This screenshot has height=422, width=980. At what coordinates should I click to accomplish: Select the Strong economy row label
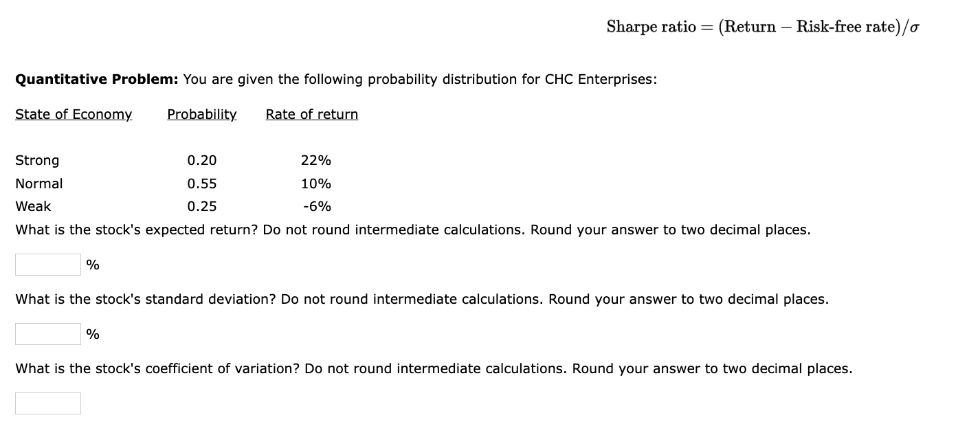click(x=37, y=160)
